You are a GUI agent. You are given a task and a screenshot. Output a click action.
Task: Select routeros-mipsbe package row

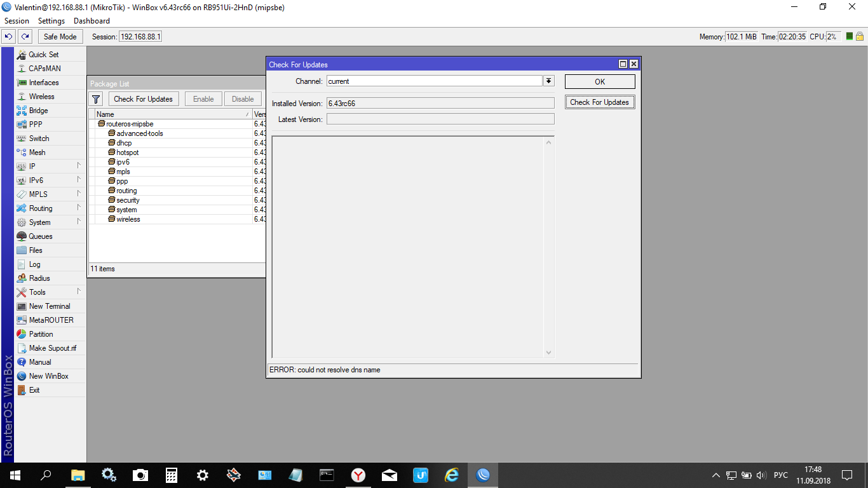(177, 124)
